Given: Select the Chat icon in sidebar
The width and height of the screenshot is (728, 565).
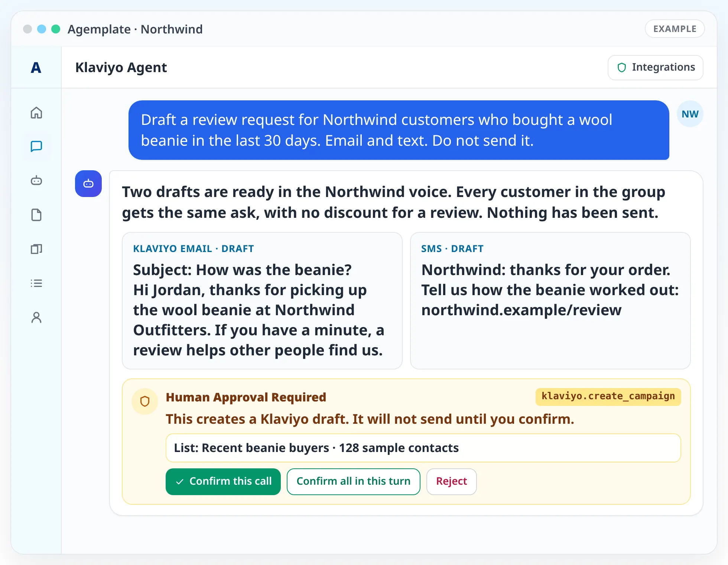Looking at the screenshot, I should (36, 146).
